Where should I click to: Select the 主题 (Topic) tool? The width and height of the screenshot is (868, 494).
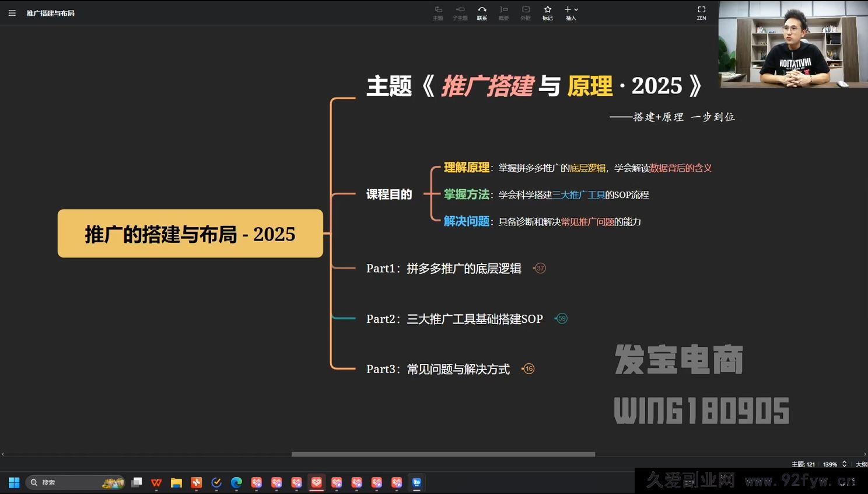(437, 13)
